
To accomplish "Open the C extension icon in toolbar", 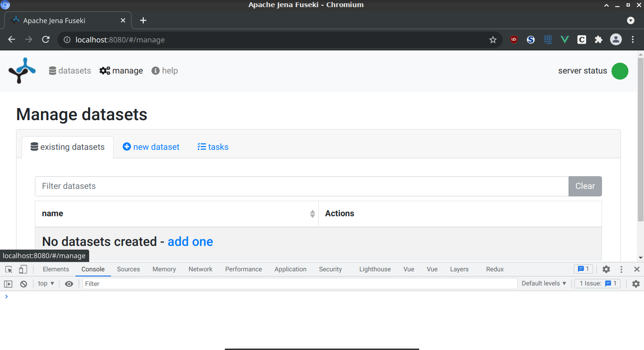I will 582,40.
